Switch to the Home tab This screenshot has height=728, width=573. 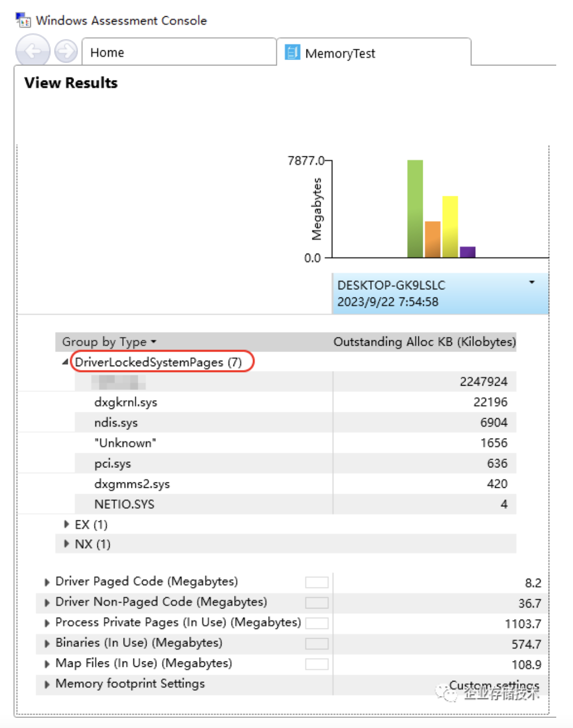[x=179, y=52]
